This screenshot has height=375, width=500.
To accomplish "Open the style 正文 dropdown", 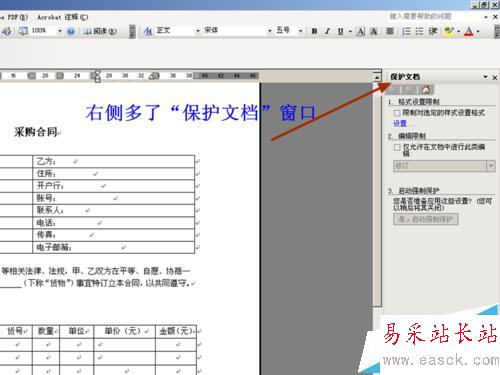I will [x=198, y=31].
